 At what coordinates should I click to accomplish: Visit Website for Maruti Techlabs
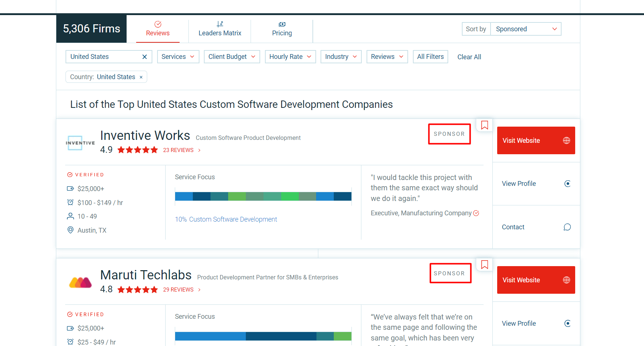pos(536,280)
